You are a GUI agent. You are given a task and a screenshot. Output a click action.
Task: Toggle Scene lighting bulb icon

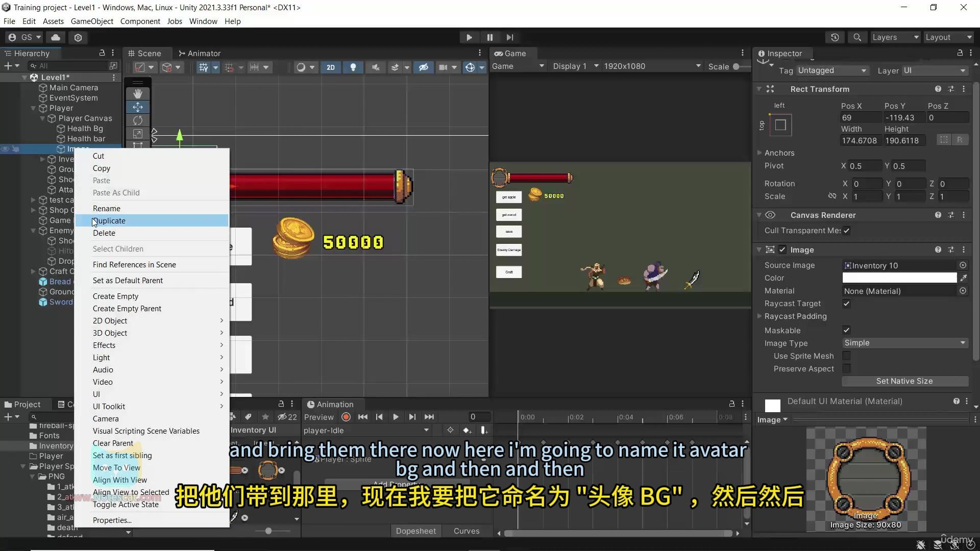[x=353, y=67]
